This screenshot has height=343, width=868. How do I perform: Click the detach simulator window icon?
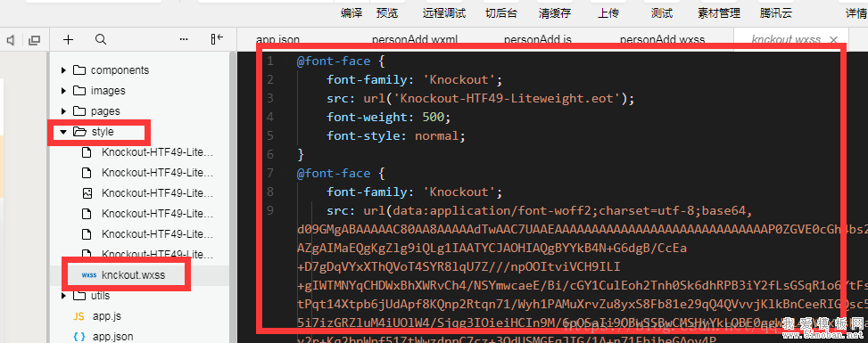pyautogui.click(x=34, y=40)
